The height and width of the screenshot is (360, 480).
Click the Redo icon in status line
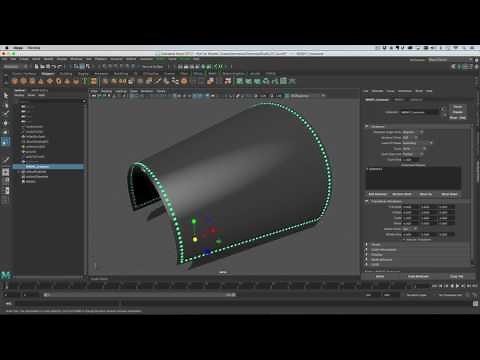(x=60, y=66)
